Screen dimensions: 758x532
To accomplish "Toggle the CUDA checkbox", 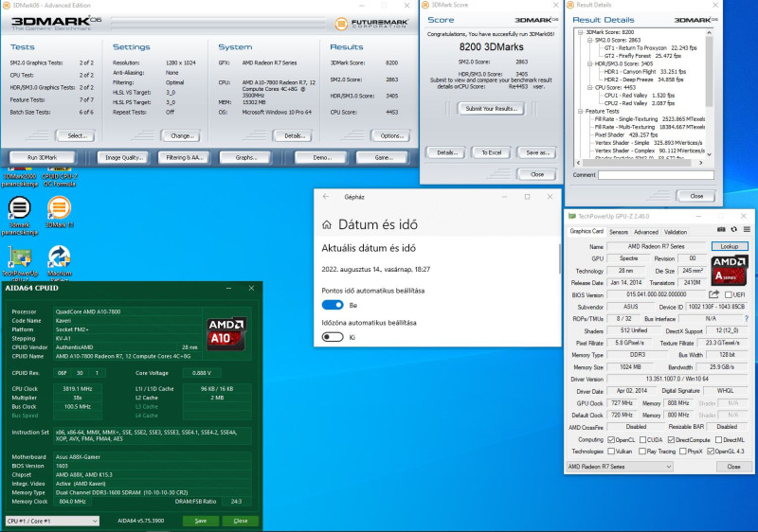I will click(643, 440).
